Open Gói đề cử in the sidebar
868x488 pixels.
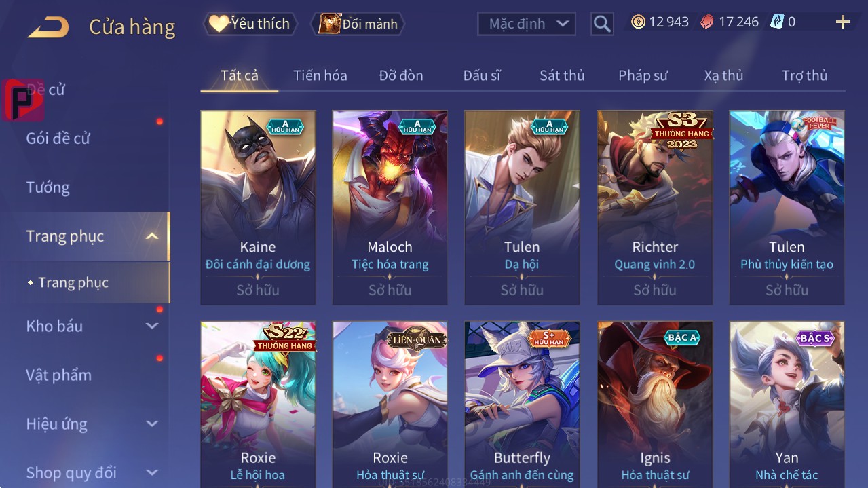58,138
